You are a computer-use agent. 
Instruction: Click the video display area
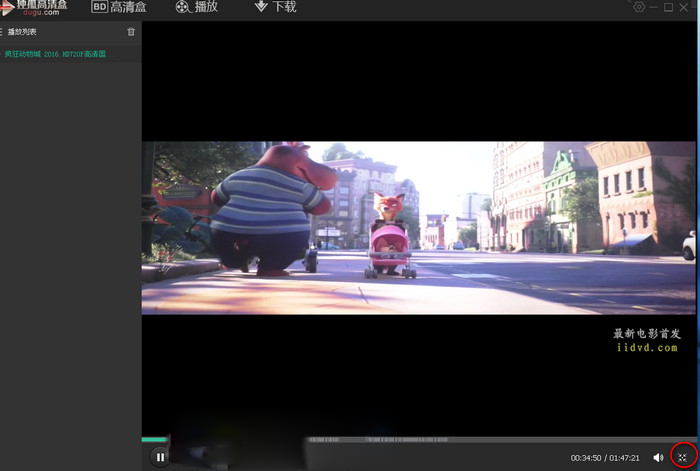(x=418, y=228)
